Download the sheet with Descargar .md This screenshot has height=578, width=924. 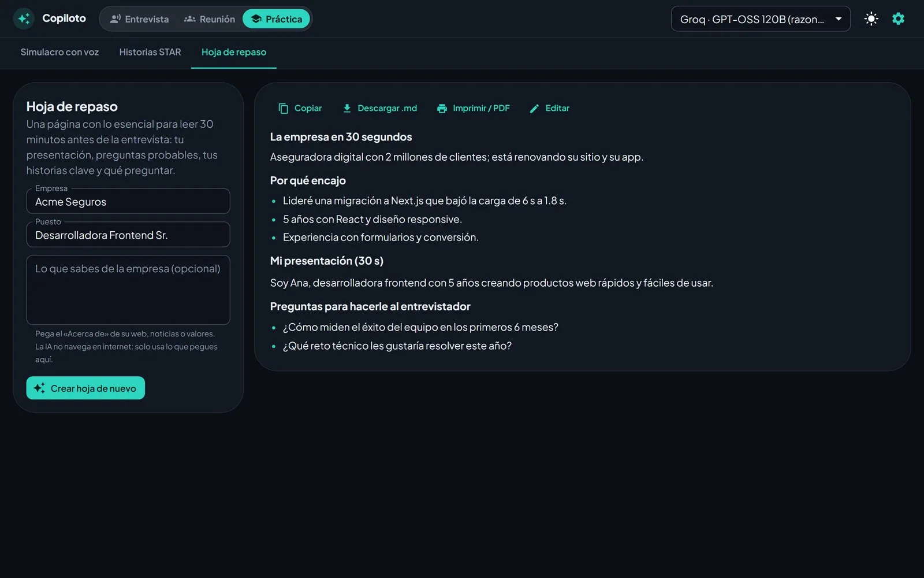click(x=380, y=108)
